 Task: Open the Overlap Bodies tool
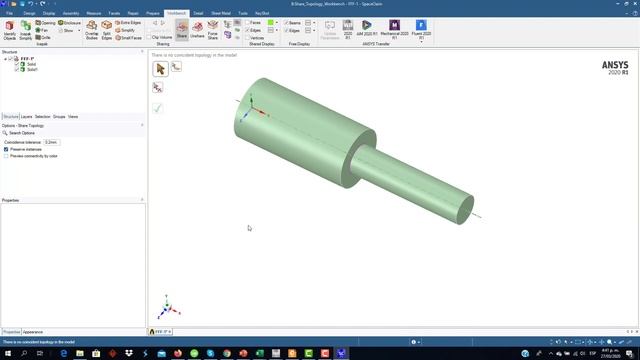[91, 30]
